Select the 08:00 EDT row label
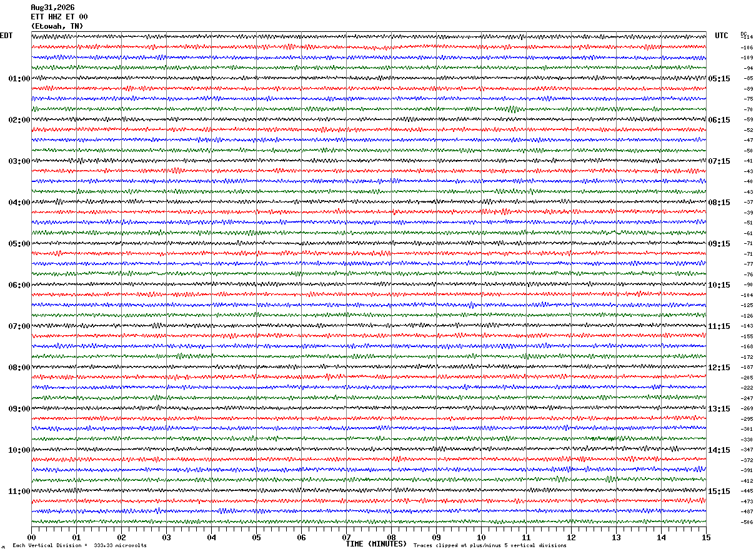Image resolution: width=756 pixels, height=554 pixels. (x=19, y=368)
